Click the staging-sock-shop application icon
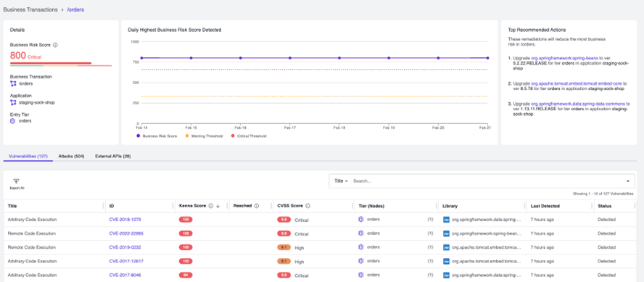 pyautogui.click(x=13, y=102)
